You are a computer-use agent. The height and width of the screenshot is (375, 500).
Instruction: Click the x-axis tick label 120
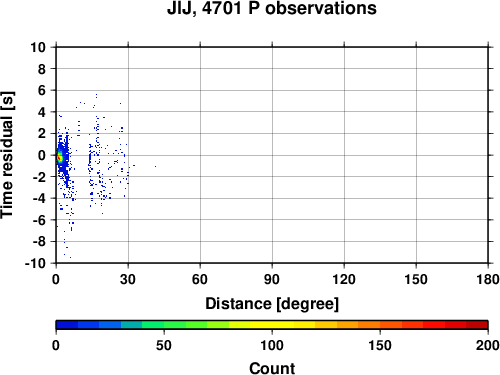[344, 279]
